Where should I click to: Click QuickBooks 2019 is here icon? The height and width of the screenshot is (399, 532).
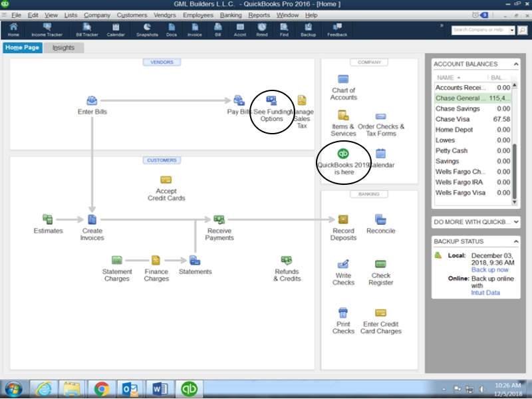click(343, 162)
